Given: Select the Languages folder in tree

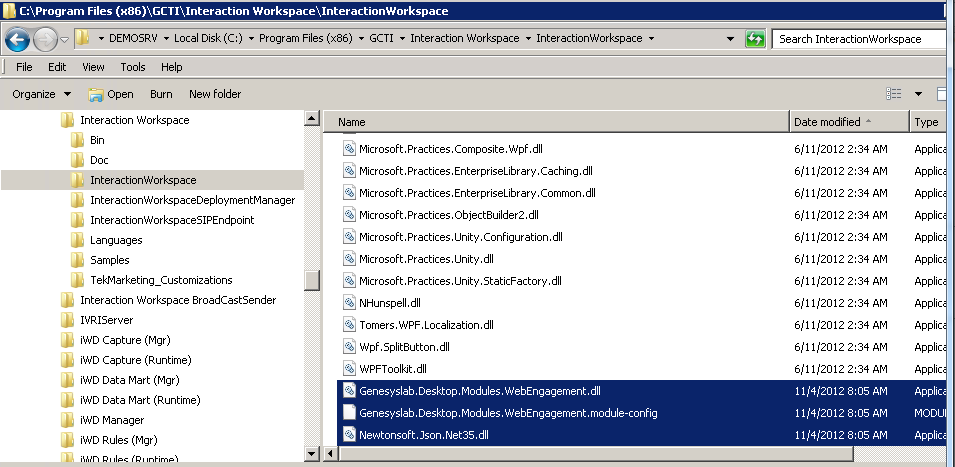Looking at the screenshot, I should (x=116, y=240).
